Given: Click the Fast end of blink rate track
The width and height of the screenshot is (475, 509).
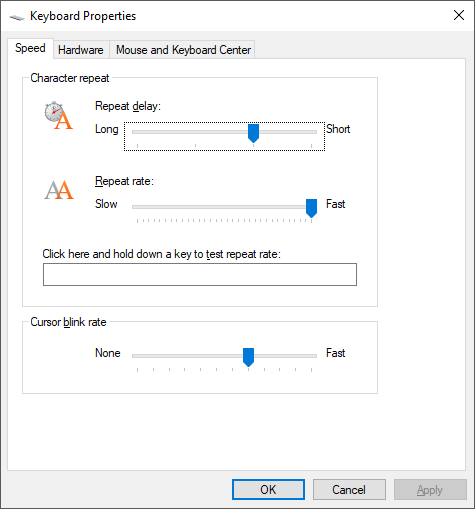Looking at the screenshot, I should (311, 356).
